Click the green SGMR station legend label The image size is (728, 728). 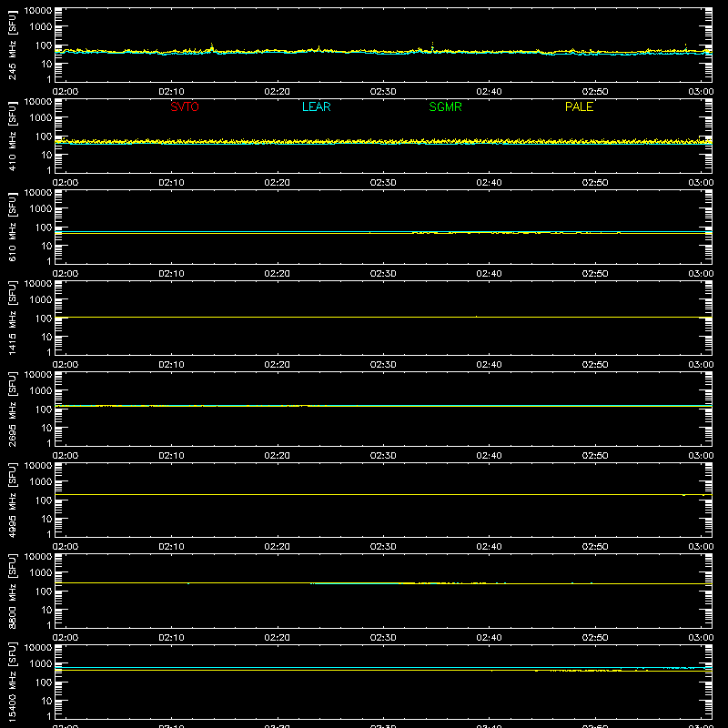pyautogui.click(x=445, y=106)
